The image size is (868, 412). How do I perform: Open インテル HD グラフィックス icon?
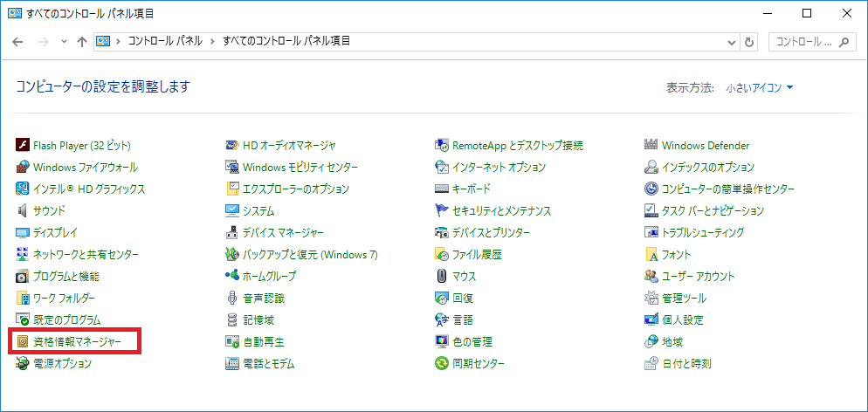22,189
